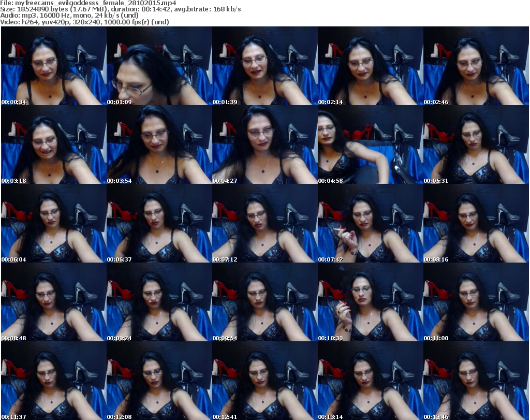Viewport: 530px width, 420px height.
Task: Select the thumbnail frame at 00:03:18
Action: pyautogui.click(x=54, y=144)
